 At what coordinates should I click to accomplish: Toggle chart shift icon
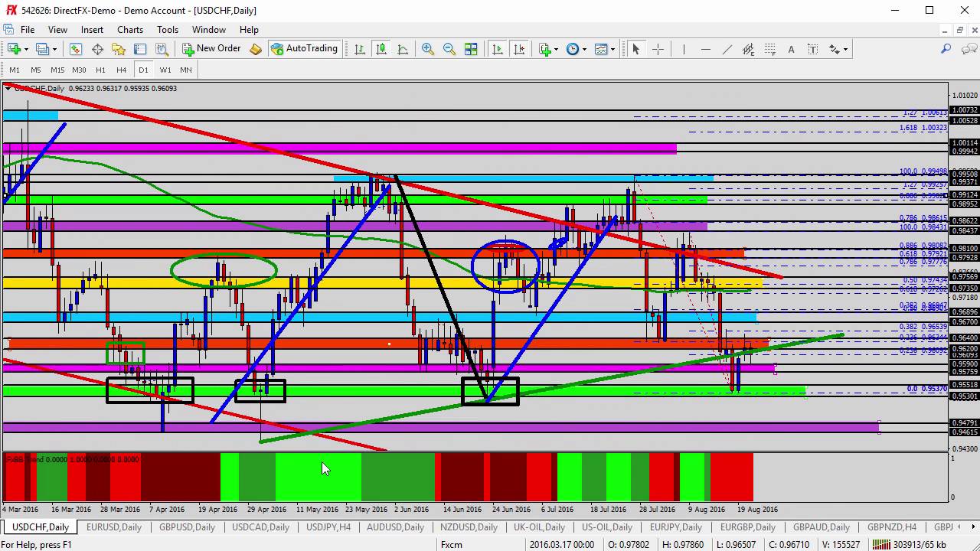519,49
